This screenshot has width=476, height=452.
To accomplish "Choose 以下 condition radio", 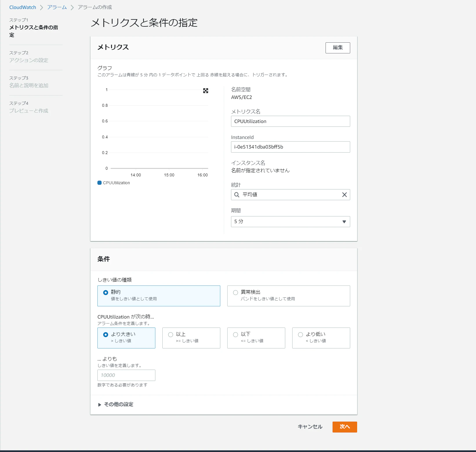I will pos(235,335).
